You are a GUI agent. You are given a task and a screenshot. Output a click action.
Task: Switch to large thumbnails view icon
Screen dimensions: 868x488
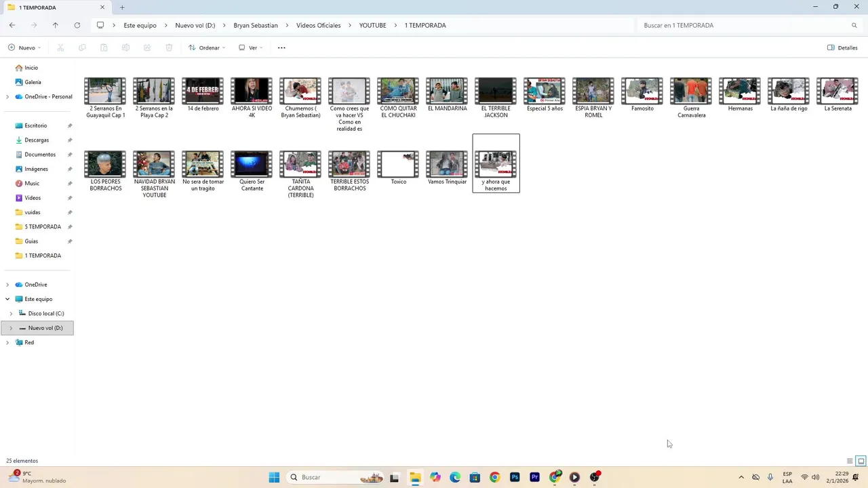click(861, 461)
